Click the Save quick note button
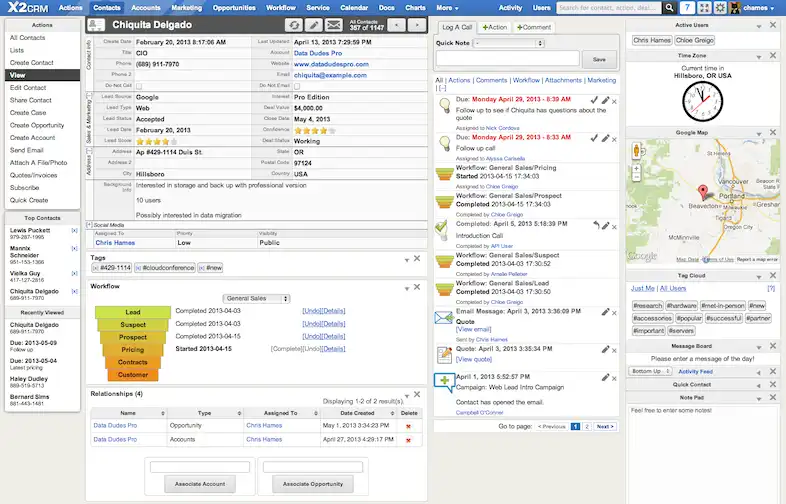This screenshot has width=786, height=504. pyautogui.click(x=600, y=59)
